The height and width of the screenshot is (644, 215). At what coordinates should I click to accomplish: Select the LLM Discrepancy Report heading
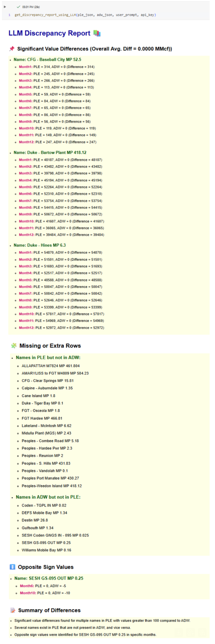point(49,33)
